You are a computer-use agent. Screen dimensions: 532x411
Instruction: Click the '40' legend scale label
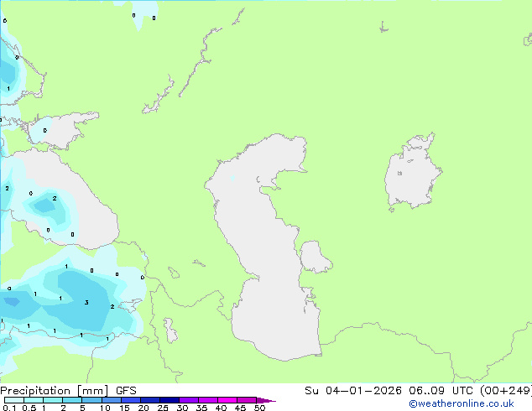coord(221,408)
